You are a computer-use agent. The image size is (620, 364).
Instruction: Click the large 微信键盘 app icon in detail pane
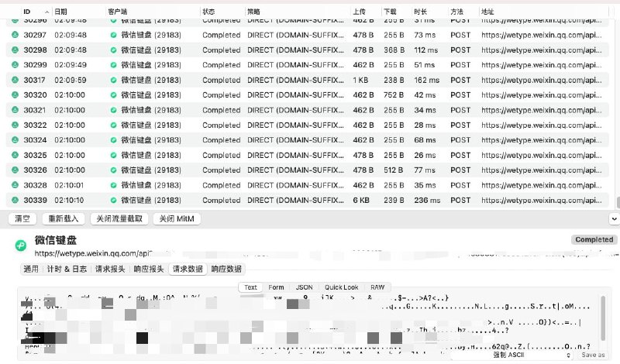pos(21,246)
